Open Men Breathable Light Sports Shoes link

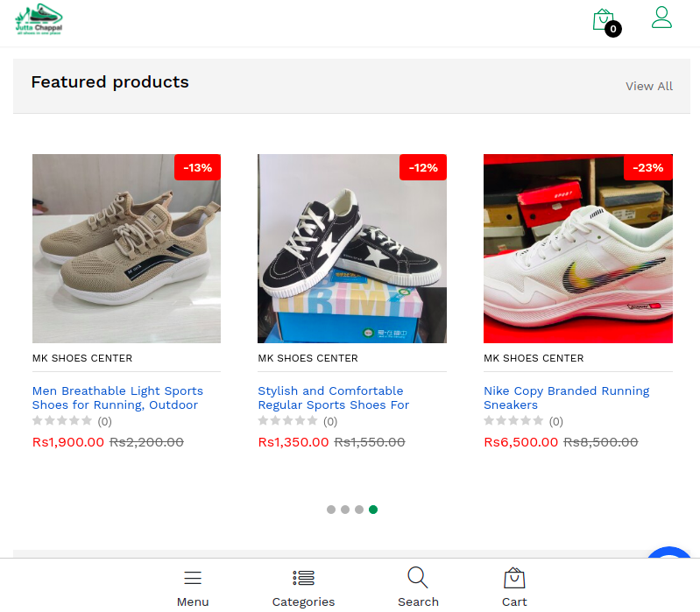coord(117,397)
